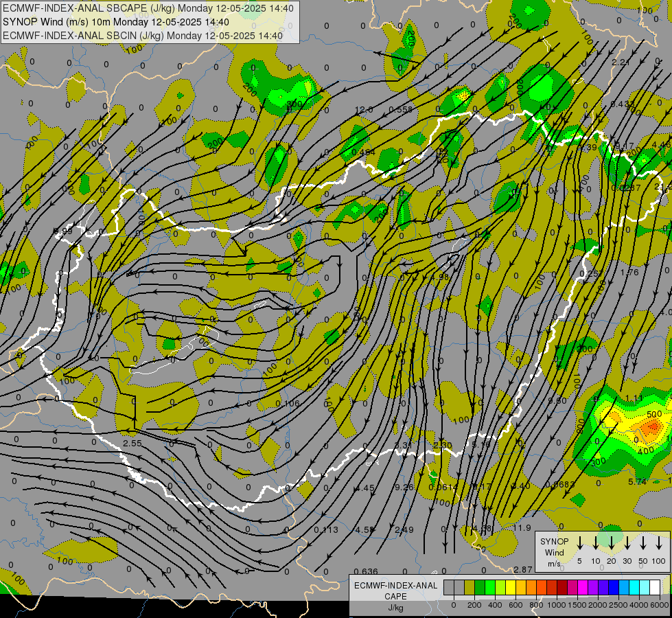Click the '5.74' value at right
This screenshot has height=618, width=672.
(x=637, y=482)
